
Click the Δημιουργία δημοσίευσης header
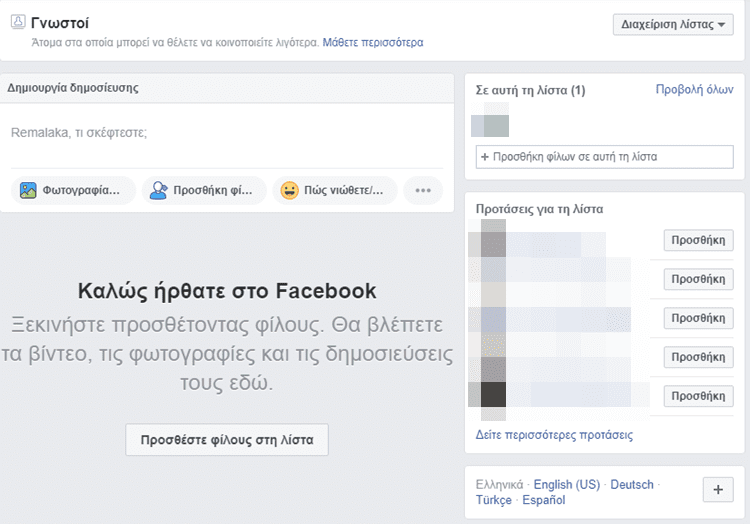(73, 88)
